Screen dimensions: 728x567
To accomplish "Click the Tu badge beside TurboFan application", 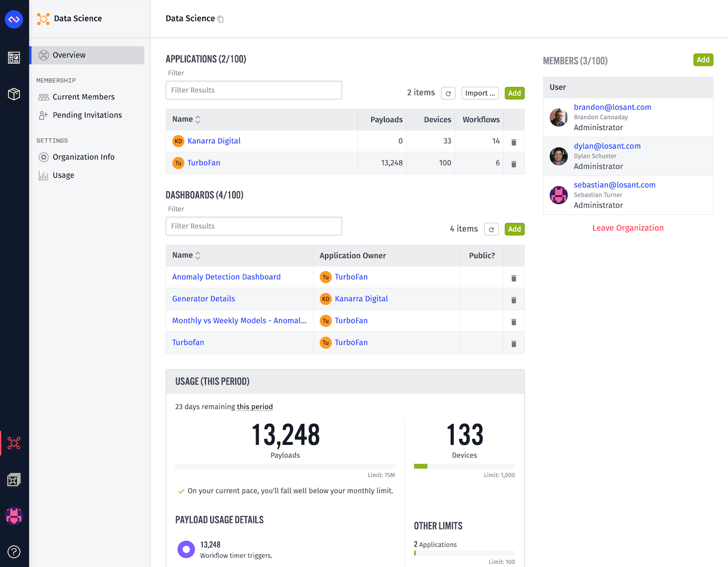I will pos(178,163).
